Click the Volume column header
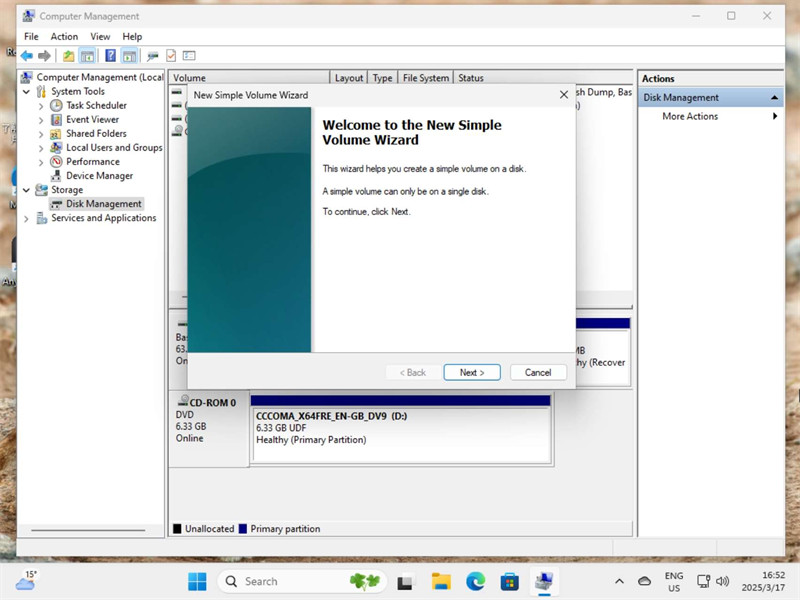This screenshot has height=600, width=800. coord(249,78)
